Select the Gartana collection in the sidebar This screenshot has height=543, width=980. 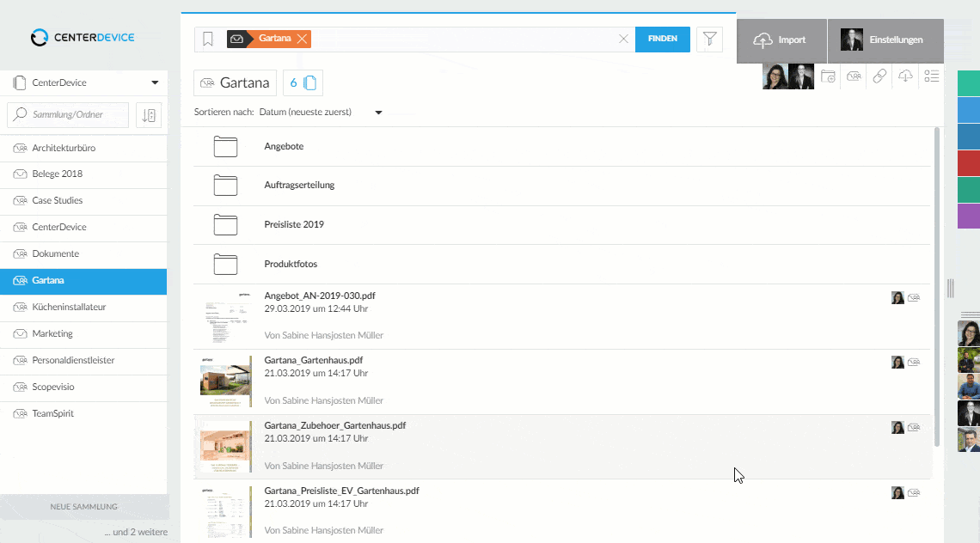(x=83, y=281)
